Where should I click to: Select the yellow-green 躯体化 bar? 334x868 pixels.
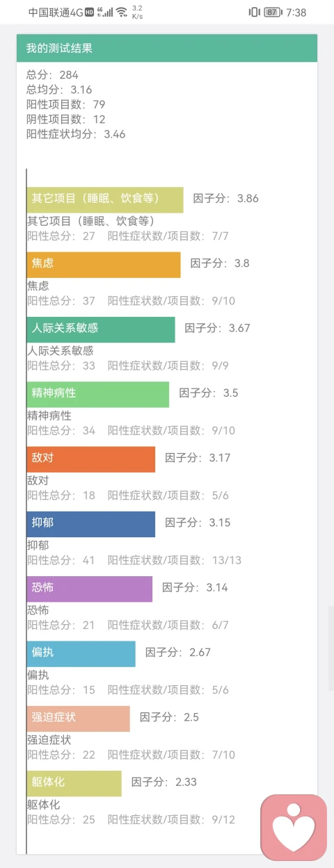pyautogui.click(x=74, y=783)
